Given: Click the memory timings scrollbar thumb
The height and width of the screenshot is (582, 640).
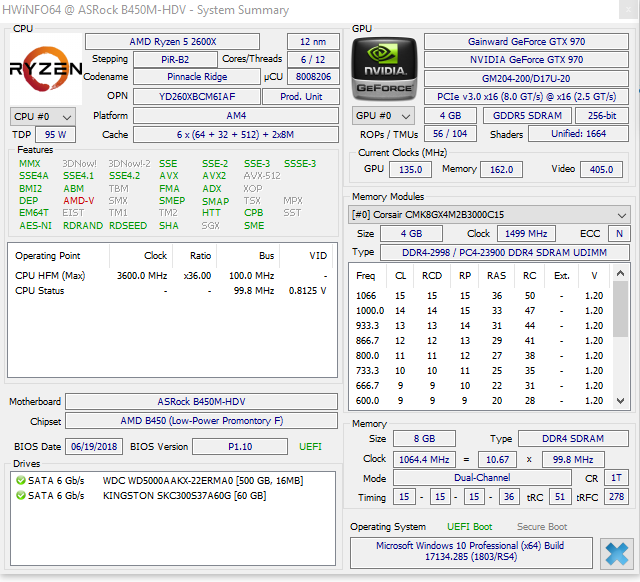Looking at the screenshot, I should pos(620,309).
